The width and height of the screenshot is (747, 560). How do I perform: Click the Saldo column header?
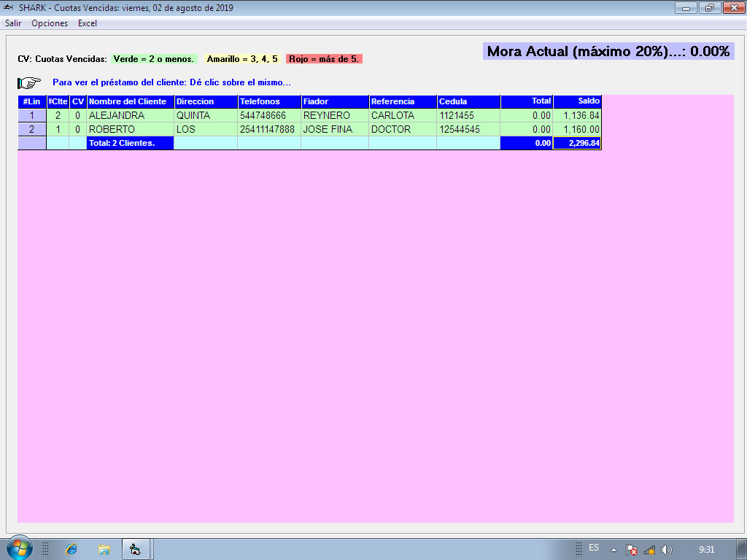(577, 101)
